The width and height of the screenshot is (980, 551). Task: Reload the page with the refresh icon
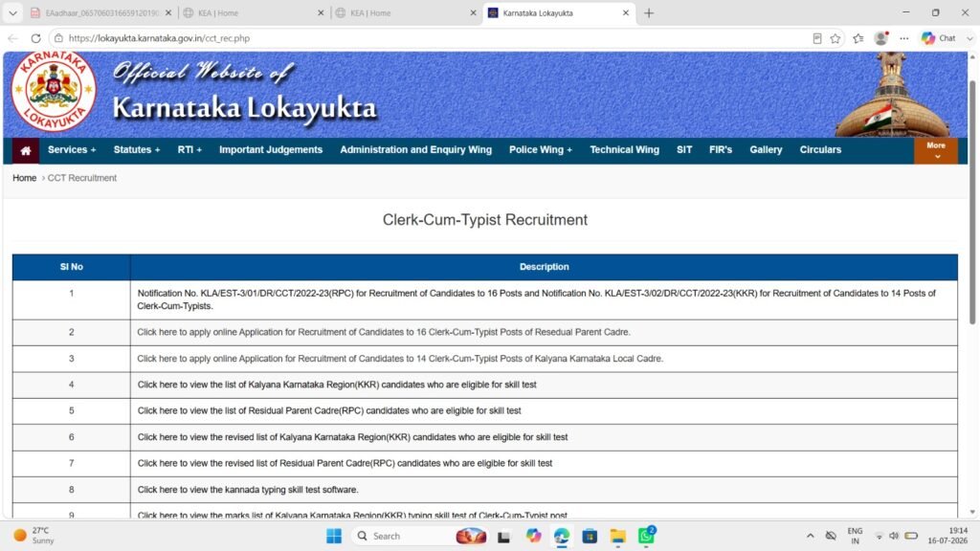click(x=35, y=38)
